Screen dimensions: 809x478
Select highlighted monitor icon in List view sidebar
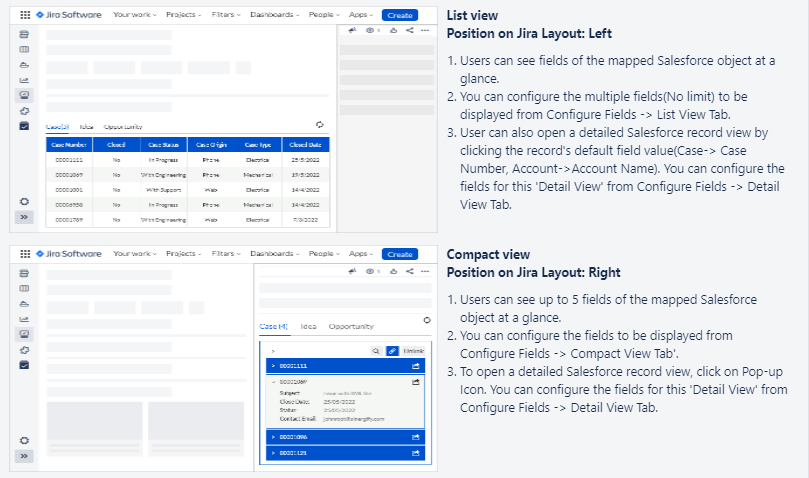(x=24, y=95)
